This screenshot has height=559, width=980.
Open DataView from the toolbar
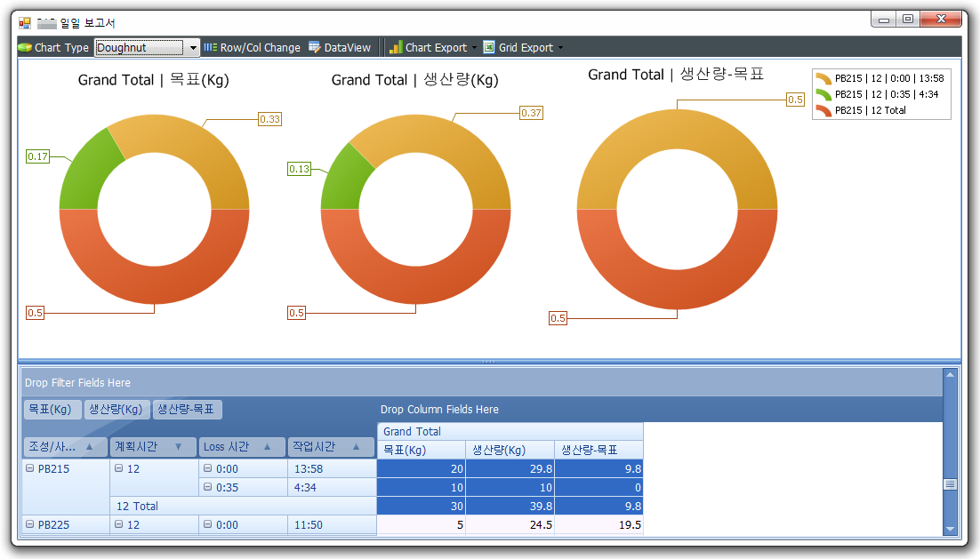pyautogui.click(x=340, y=47)
